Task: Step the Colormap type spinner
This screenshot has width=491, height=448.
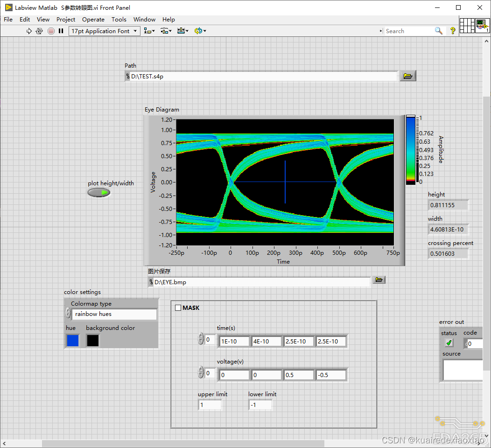Action: coord(68,313)
